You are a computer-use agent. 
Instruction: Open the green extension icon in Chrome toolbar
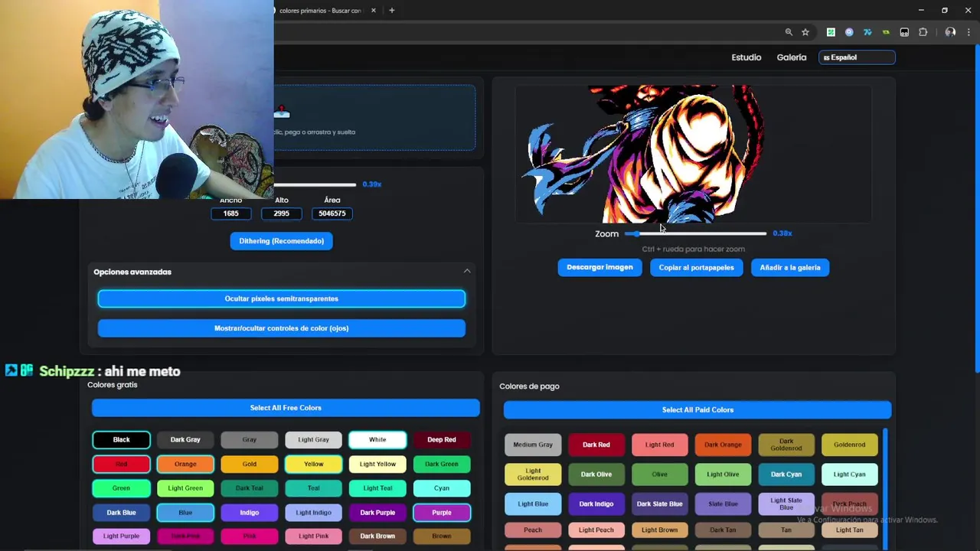[831, 32]
